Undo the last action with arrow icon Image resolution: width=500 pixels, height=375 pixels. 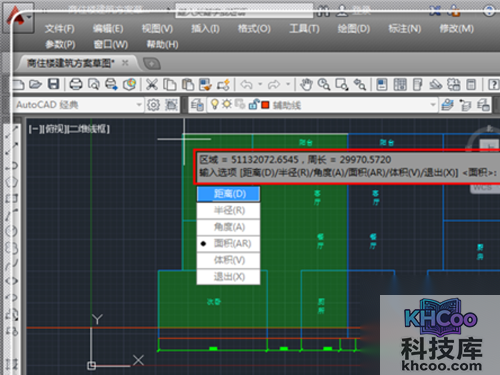pos(246,85)
